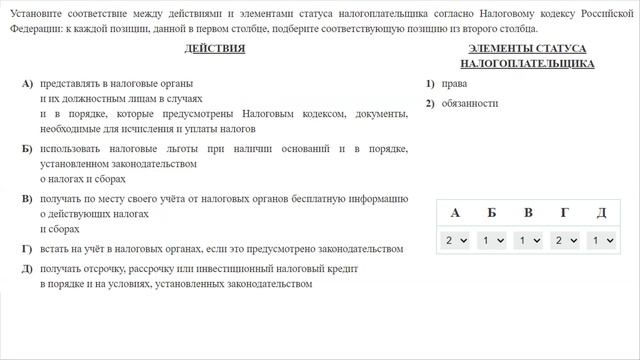Viewport: 640px width, 360px height.
Task: Open the answer dropdown under column Г
Action: pyautogui.click(x=565, y=240)
